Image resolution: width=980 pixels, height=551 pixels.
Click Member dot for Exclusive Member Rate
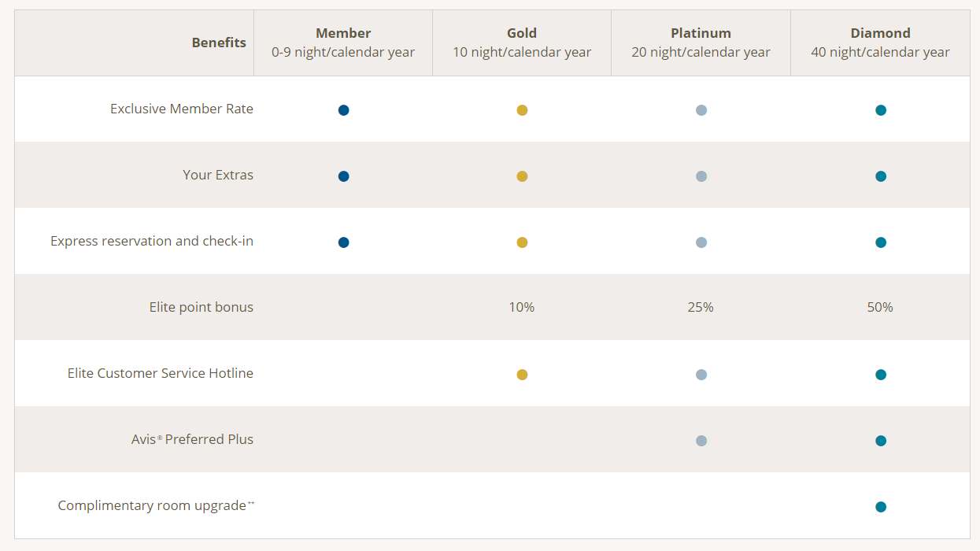(343, 110)
